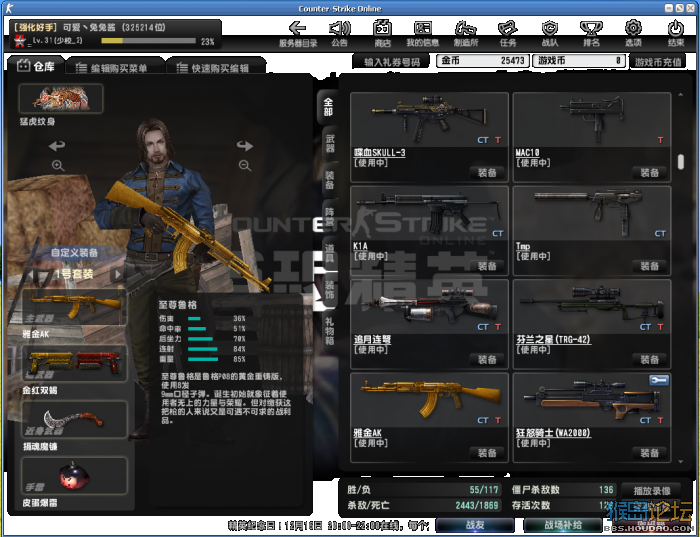Open the announcements (公告) megaphone icon
Viewport: 700px width, 537px height.
tap(339, 29)
